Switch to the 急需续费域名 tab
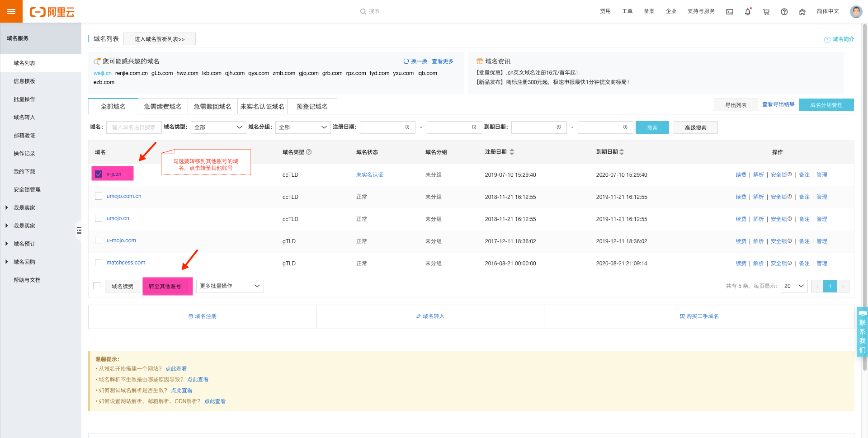 (163, 107)
